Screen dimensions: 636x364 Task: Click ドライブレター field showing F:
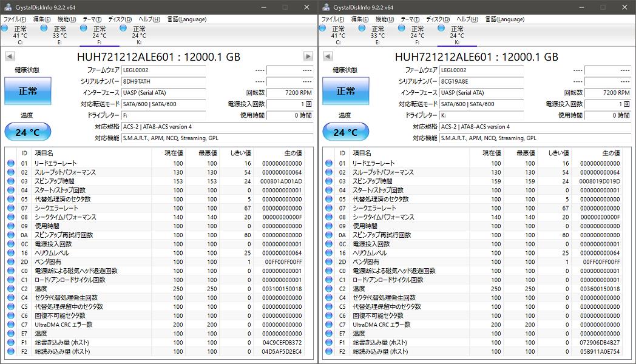(163, 115)
